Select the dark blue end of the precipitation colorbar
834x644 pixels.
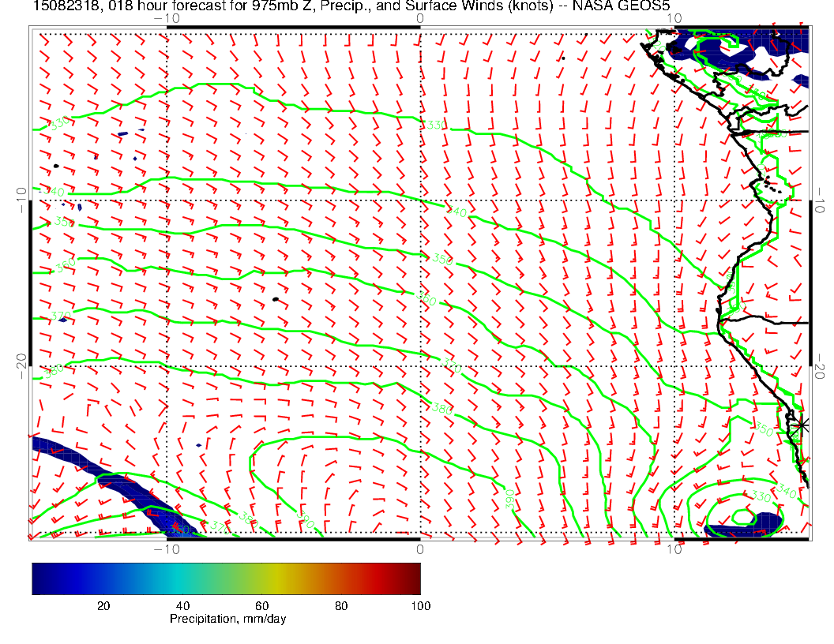[x=37, y=578]
